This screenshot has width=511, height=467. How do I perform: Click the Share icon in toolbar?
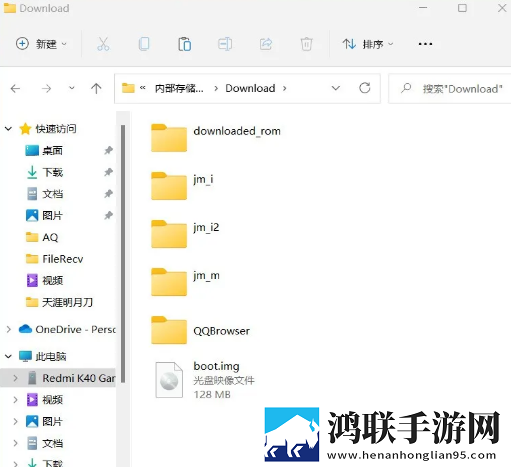pos(266,44)
